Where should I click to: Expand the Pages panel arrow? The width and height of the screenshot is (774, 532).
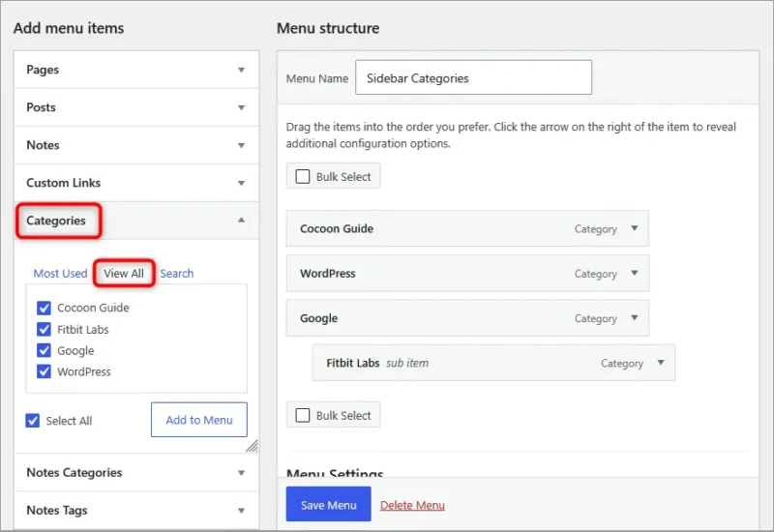[x=241, y=70]
